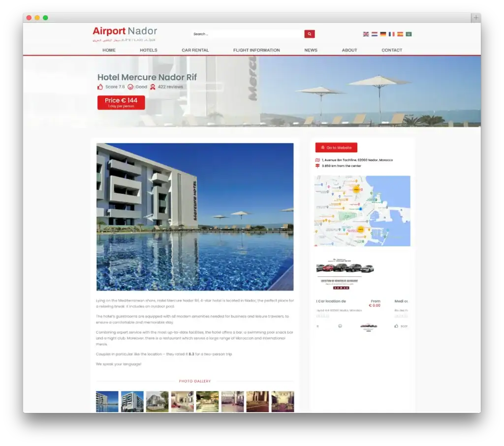Click the red macOS close button

coord(29,18)
